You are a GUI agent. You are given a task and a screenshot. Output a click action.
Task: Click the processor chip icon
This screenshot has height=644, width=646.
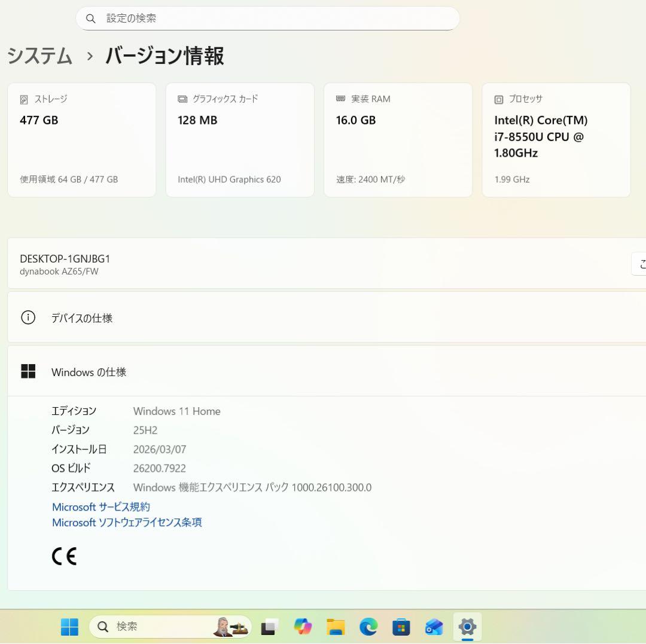[498, 99]
